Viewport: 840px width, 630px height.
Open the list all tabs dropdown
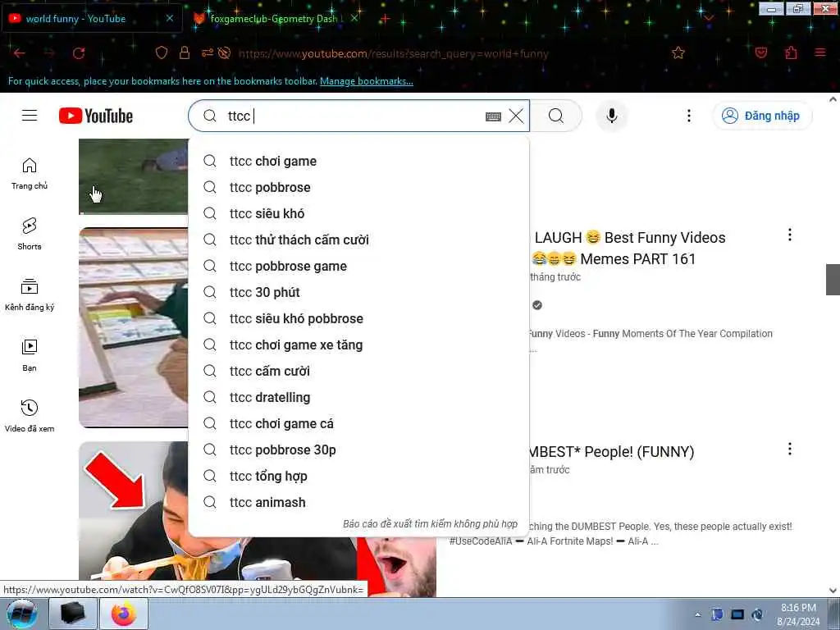pos(708,18)
